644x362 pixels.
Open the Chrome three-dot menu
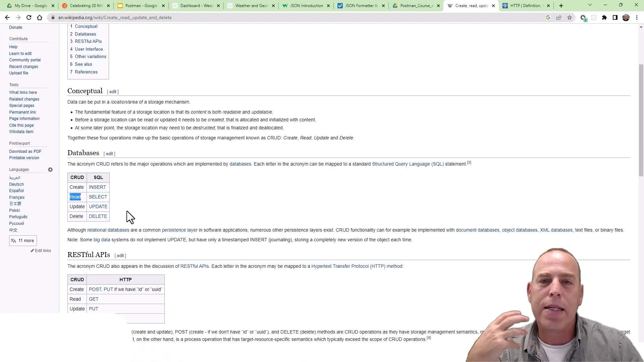pos(637,17)
